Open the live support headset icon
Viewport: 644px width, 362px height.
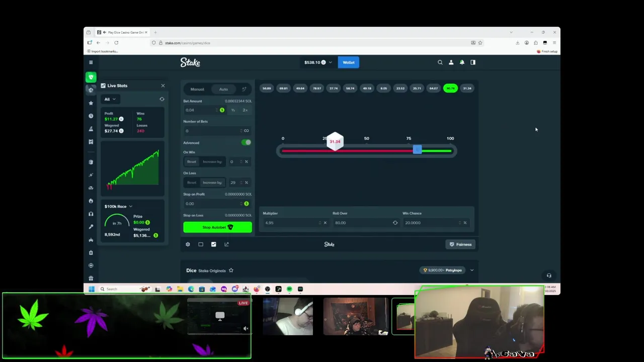coord(549,276)
